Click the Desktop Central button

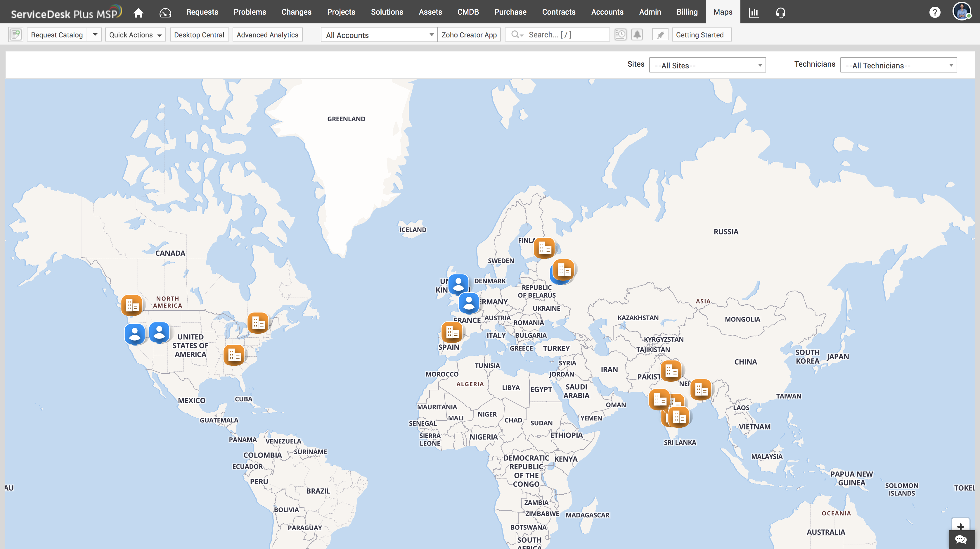click(199, 35)
